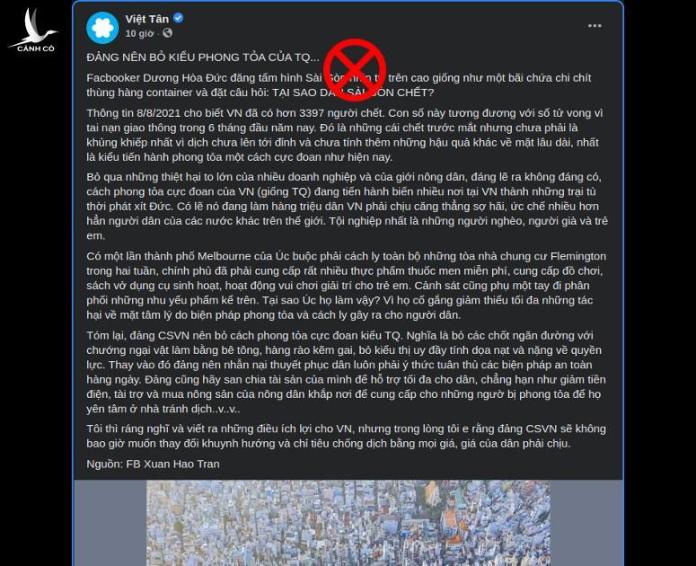Open the Việt Tân profile avatar
The width and height of the screenshot is (696, 566).
coord(103,28)
